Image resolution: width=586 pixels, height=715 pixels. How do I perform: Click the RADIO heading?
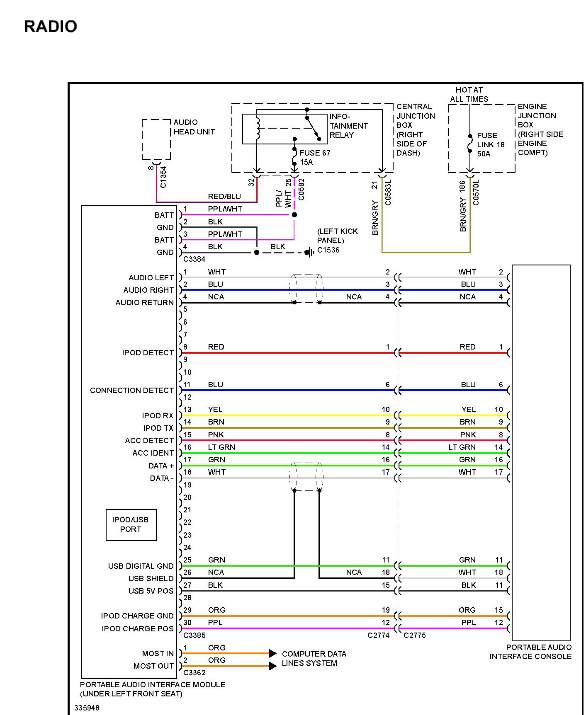coord(51,26)
